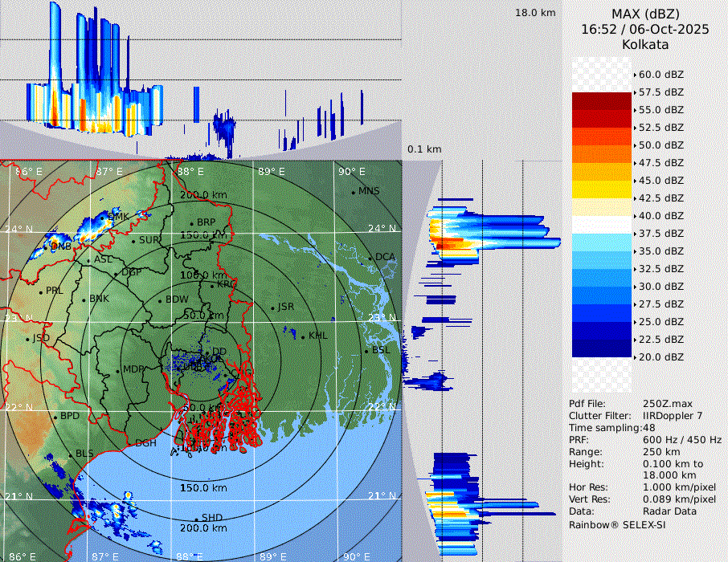This screenshot has height=562, width=728.
Task: Click the PRL station dot
Action: [x=41, y=291]
